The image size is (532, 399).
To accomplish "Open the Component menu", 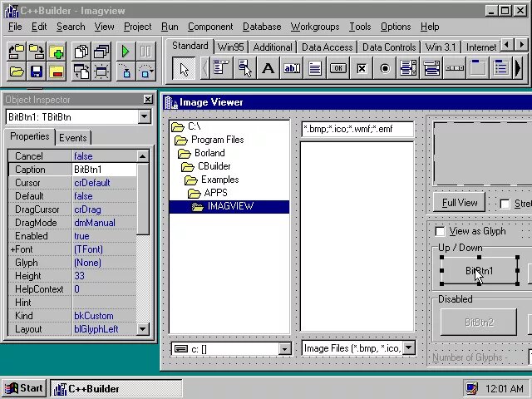I will (x=210, y=27).
